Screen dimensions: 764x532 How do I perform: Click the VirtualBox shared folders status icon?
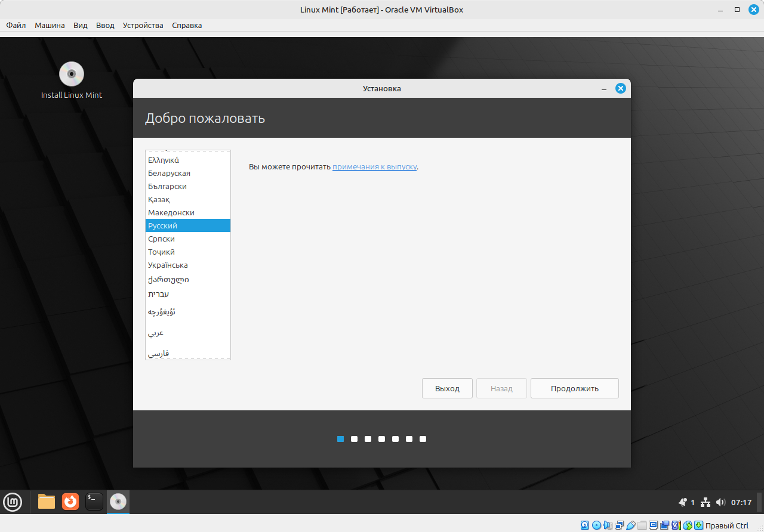[x=642, y=525]
